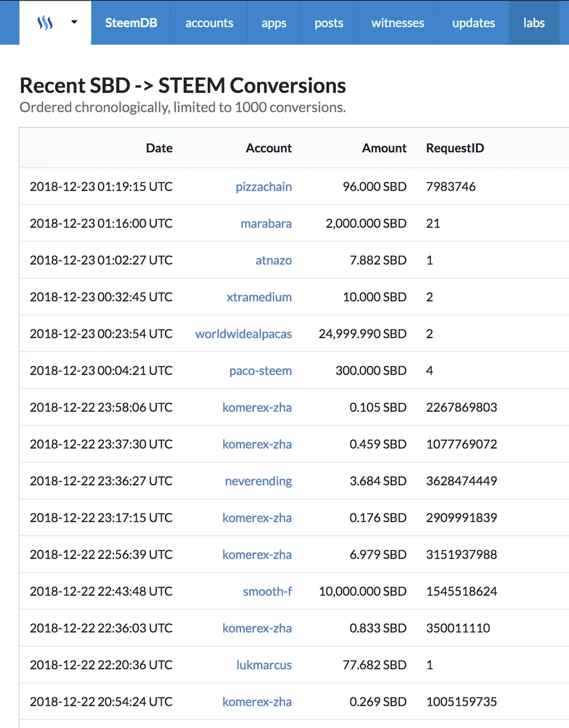
Task: Open komerex-zha link for the 0.105 SBD conversion
Action: pos(257,407)
